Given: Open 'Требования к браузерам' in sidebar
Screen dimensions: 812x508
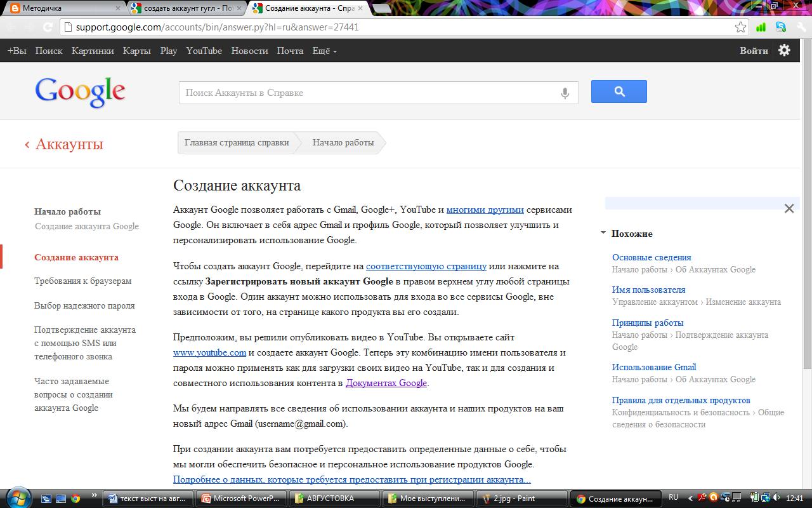Looking at the screenshot, I should [83, 281].
